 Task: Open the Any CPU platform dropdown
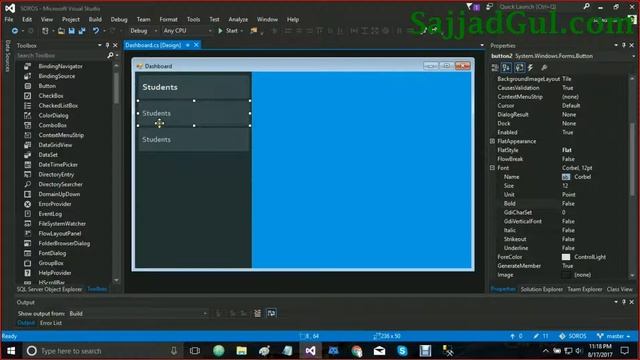[187, 31]
